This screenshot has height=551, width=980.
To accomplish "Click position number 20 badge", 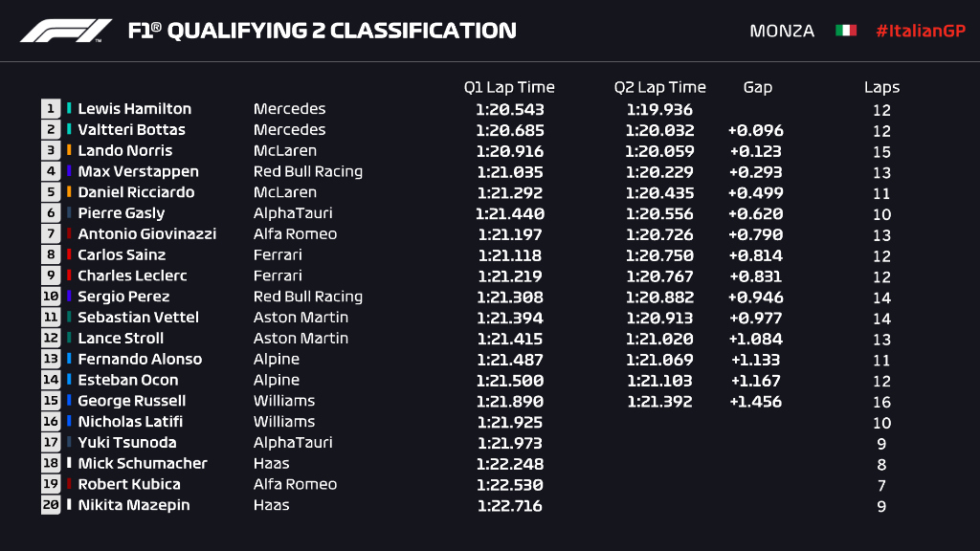I will (51, 505).
